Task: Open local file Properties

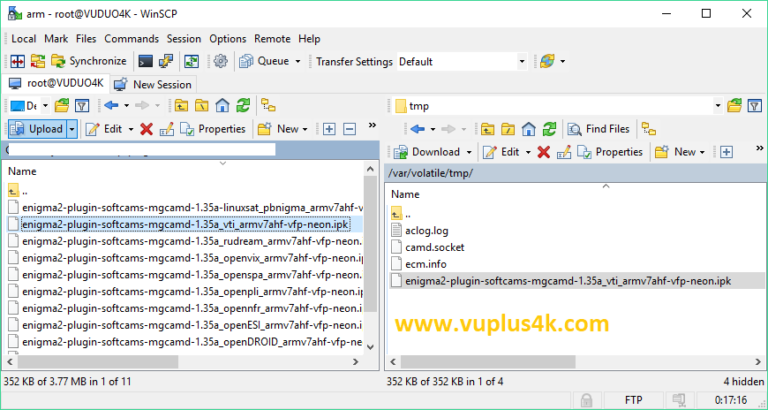Action: [213, 129]
